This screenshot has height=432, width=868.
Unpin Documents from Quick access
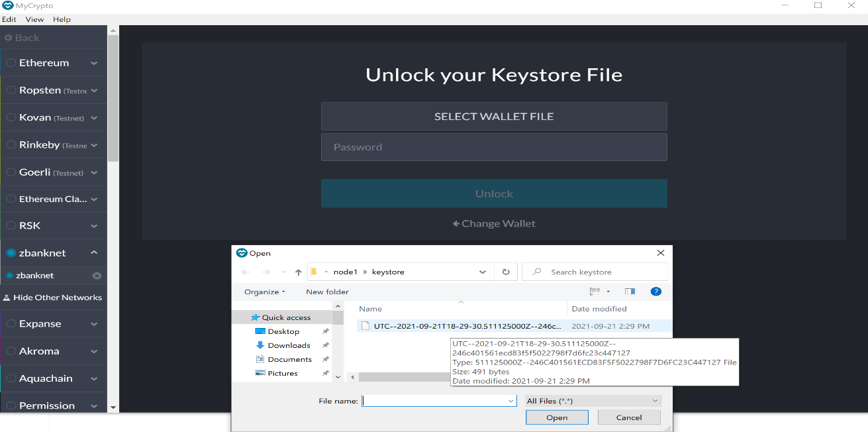coord(325,358)
